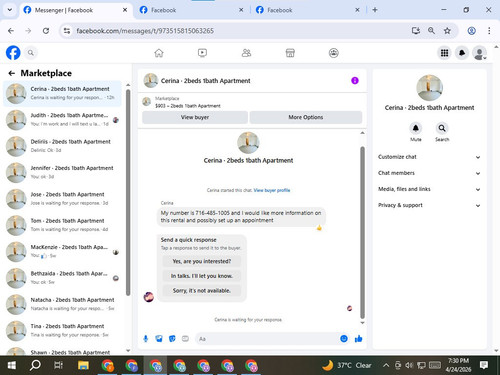Open the weather widget showing 37°C Clear
Screen dimensions: 500x375
347,365
